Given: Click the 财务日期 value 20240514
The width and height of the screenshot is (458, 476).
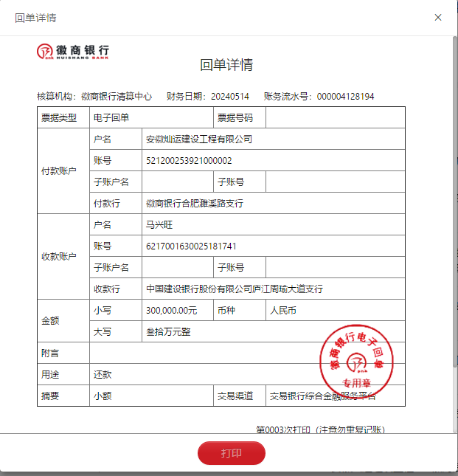Looking at the screenshot, I should click(230, 97).
